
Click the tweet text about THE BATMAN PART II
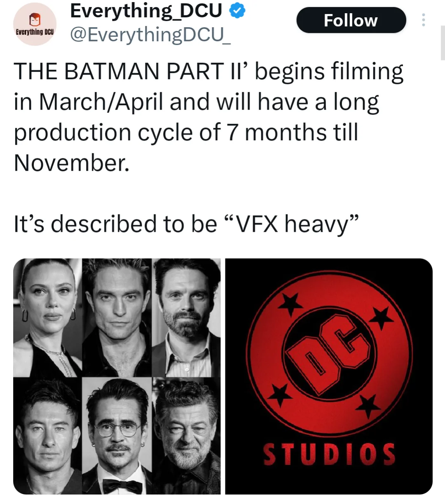[x=208, y=117]
